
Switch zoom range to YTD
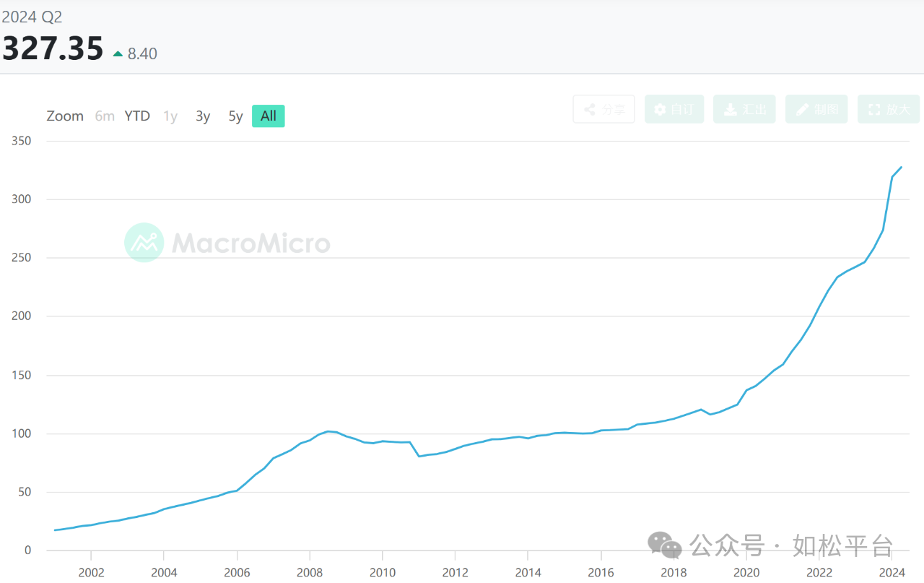(137, 116)
